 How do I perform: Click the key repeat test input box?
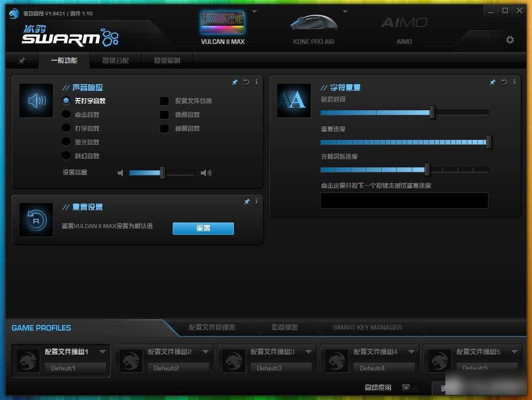click(404, 201)
